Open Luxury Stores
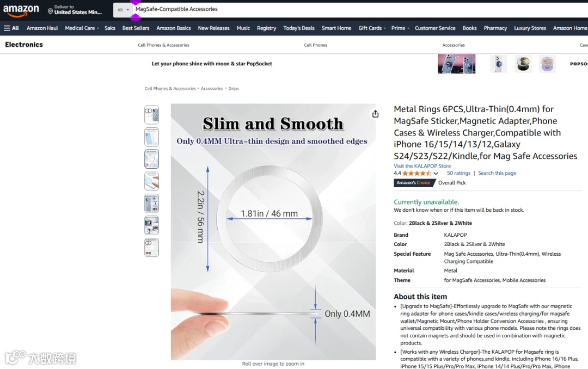 coord(530,28)
